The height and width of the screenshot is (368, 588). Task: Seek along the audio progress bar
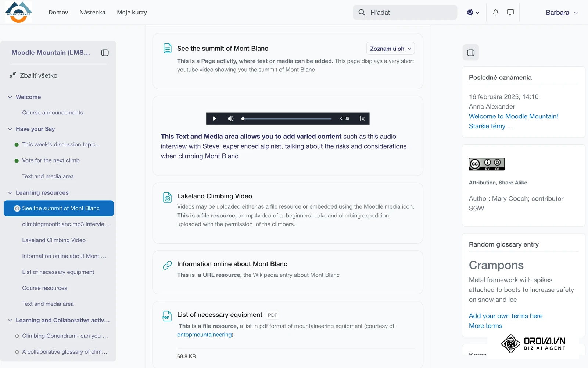click(287, 118)
